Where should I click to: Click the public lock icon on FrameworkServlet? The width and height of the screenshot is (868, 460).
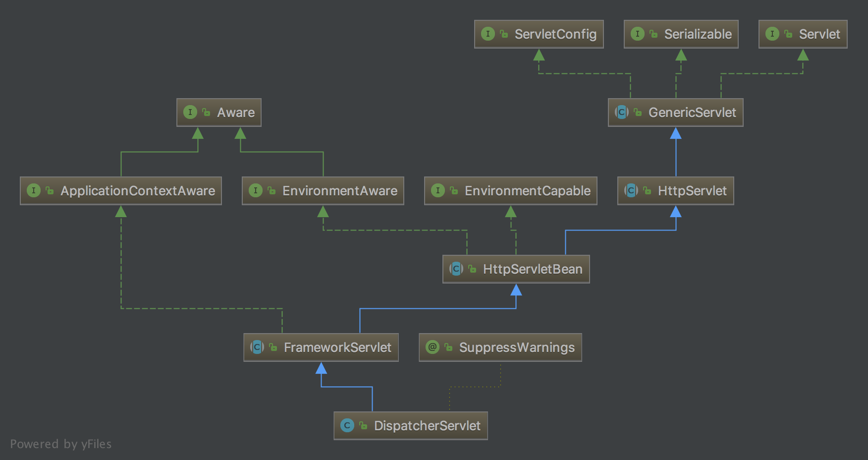(273, 347)
